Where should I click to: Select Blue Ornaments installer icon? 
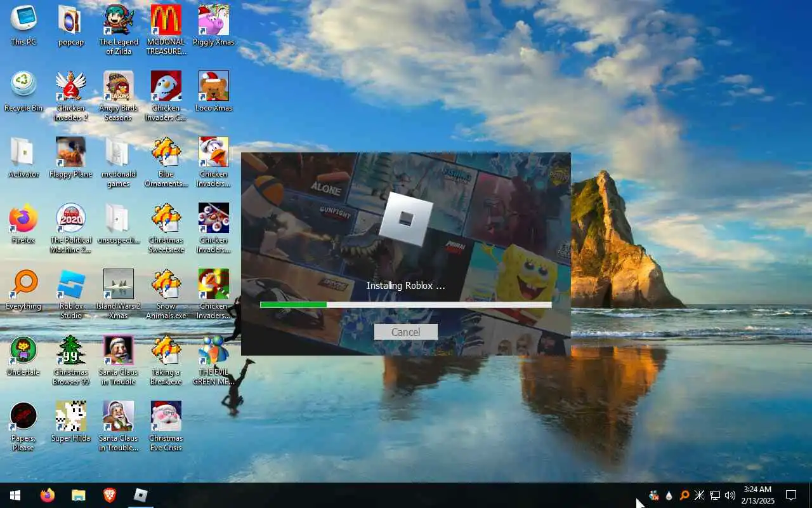click(166, 162)
